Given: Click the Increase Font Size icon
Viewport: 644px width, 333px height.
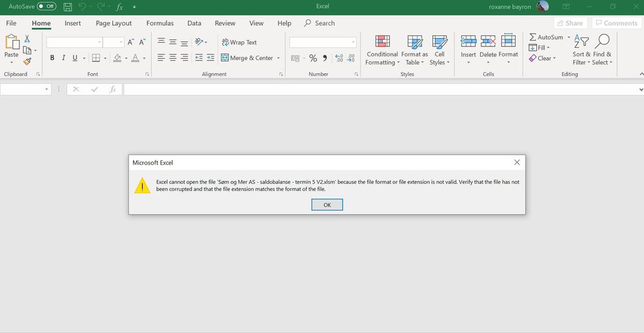Looking at the screenshot, I should (x=131, y=42).
